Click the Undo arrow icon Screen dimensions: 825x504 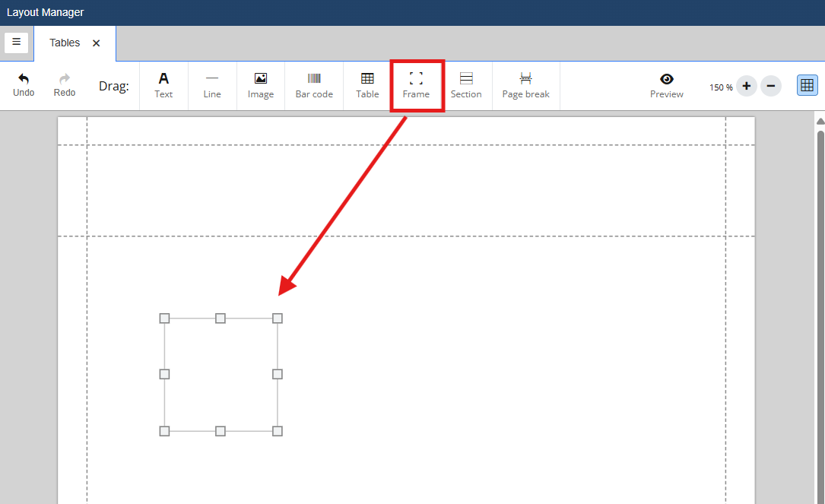click(x=24, y=79)
